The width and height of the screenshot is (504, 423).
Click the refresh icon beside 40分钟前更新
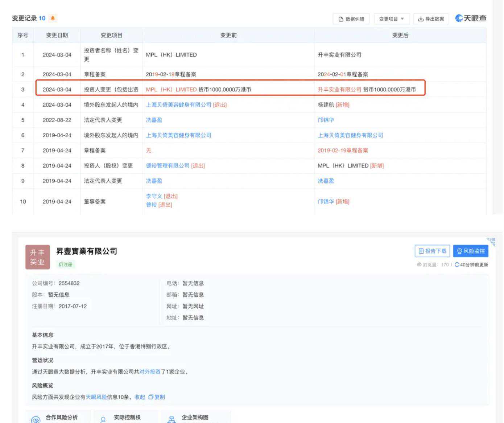[457, 265]
